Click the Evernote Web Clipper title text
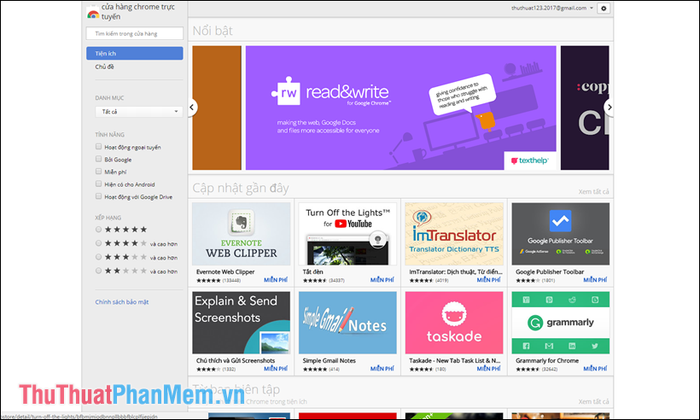 (225, 272)
